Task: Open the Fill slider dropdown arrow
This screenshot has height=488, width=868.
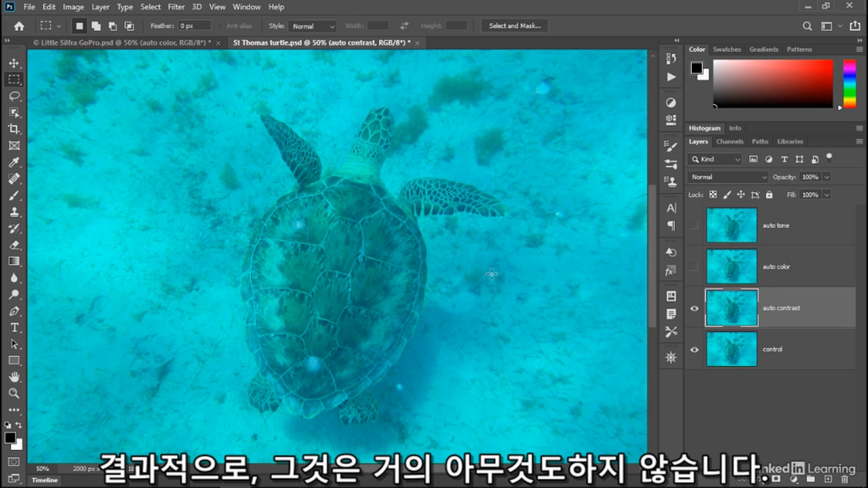Action: pos(826,195)
